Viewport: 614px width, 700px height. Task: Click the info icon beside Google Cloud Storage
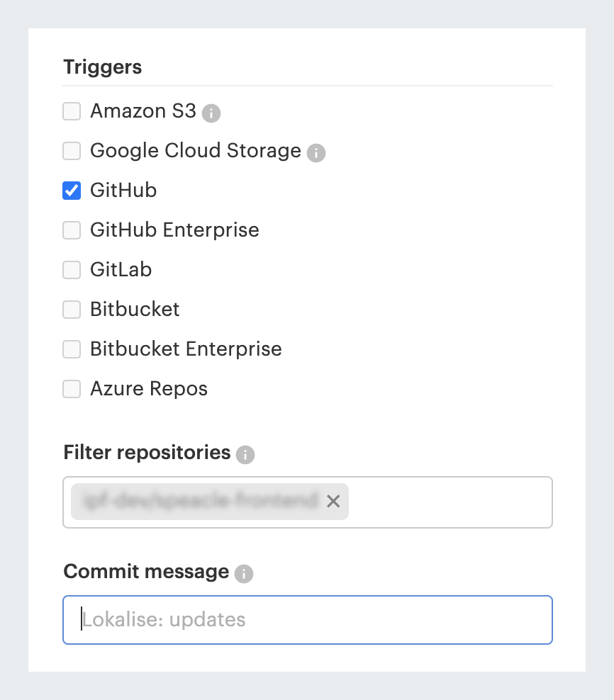[316, 152]
